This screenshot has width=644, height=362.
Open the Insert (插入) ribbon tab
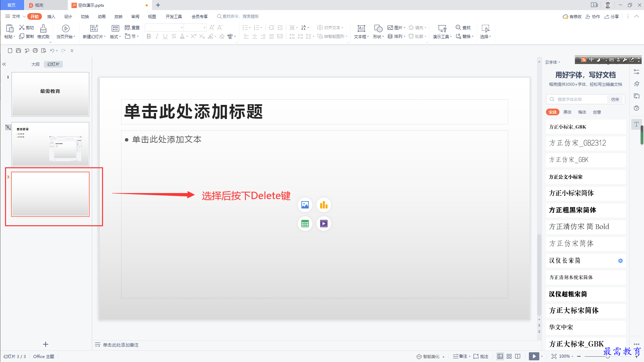pos(51,16)
